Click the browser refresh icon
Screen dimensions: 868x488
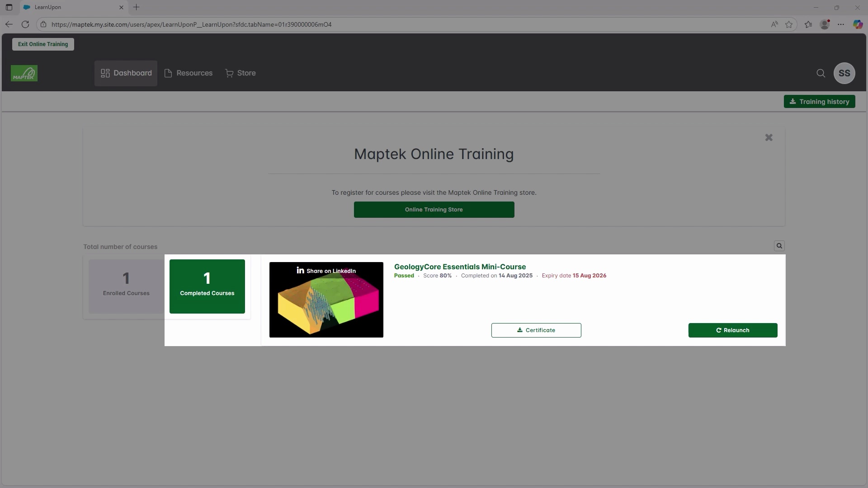[x=25, y=24]
